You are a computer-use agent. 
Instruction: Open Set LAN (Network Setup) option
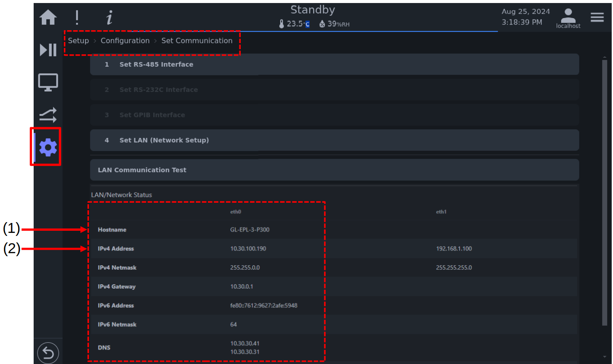coord(334,140)
